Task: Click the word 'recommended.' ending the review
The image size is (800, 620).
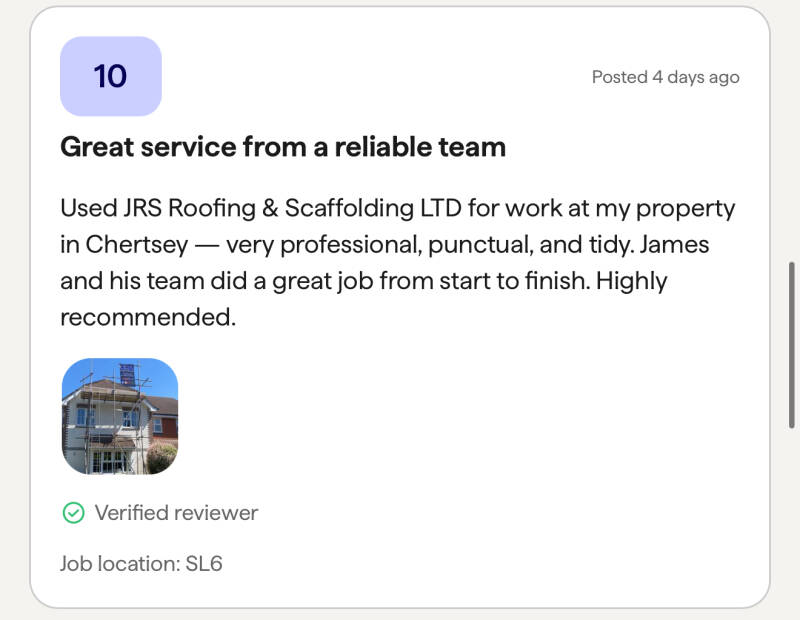Action: point(148,317)
